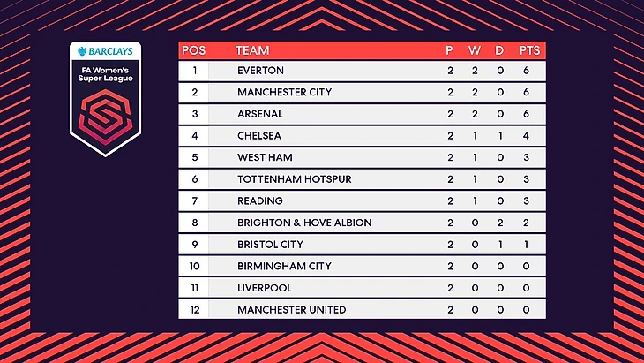Click the D column header

[x=499, y=50]
